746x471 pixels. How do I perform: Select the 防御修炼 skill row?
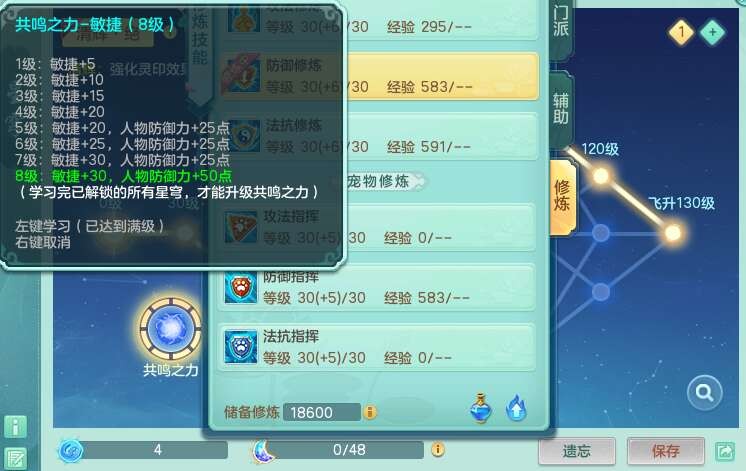[379, 77]
